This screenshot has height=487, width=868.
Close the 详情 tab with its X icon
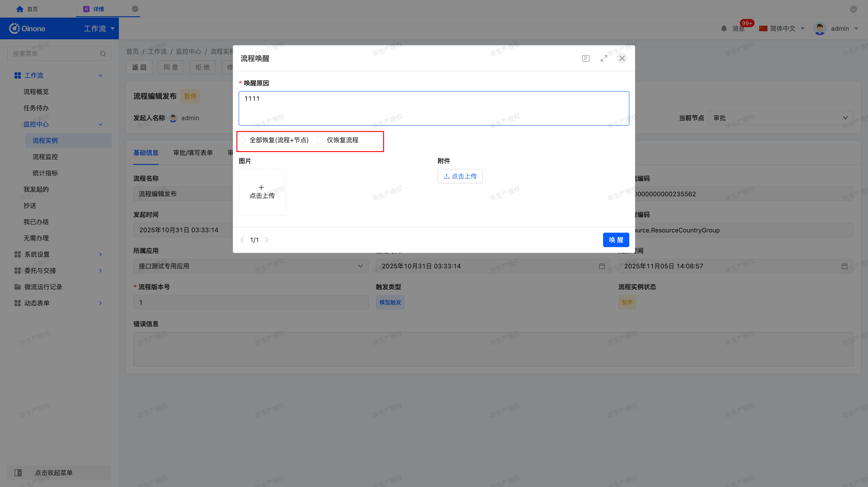(x=135, y=9)
